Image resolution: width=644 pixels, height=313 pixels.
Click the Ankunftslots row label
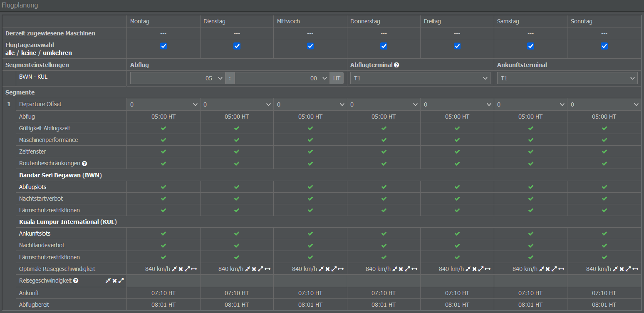[35, 234]
